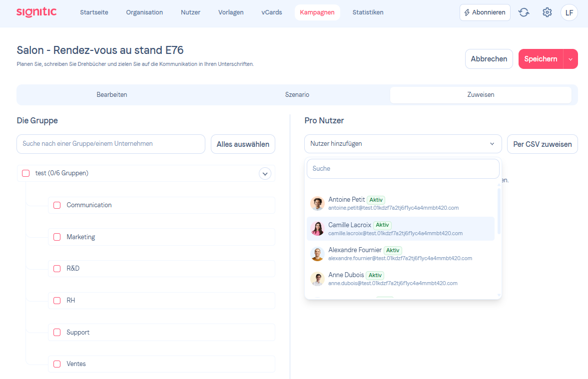Open the LF profile avatar
Viewport: 588px width, 379px height.
pos(569,13)
